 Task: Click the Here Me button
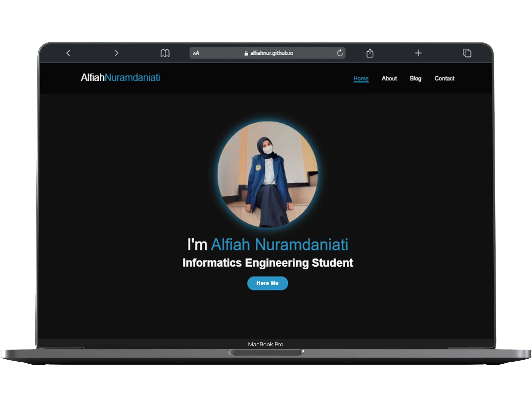coord(267,283)
